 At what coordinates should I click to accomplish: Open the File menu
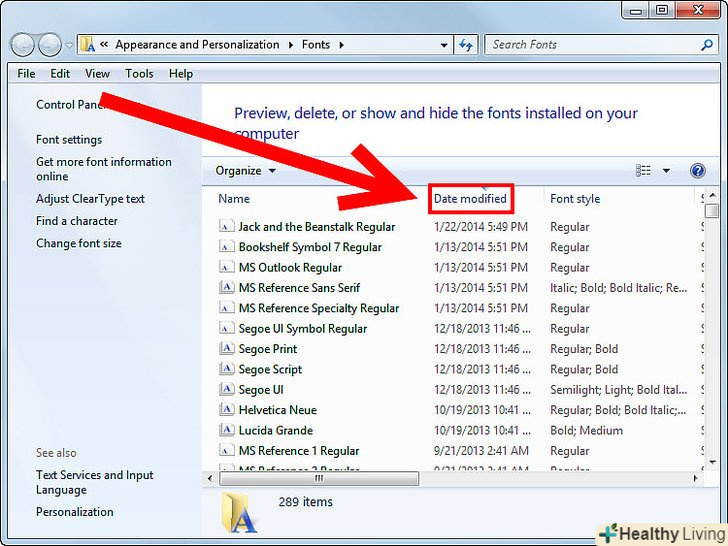[26, 74]
